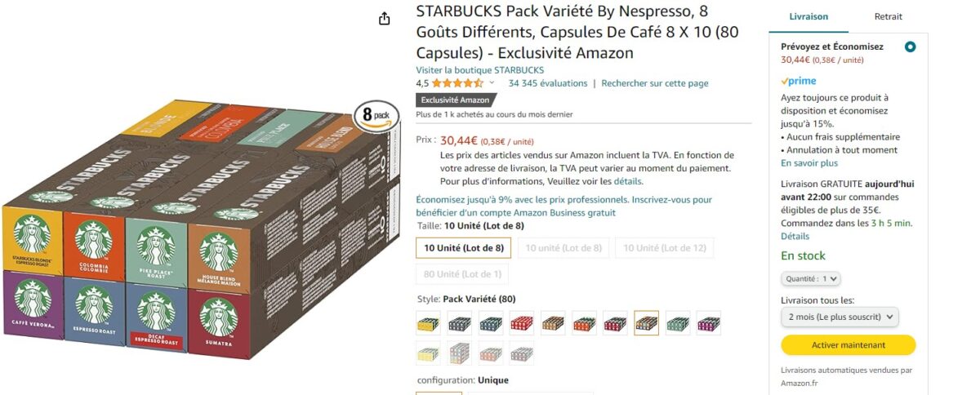The image size is (980, 395).
Task: Select the first style thumbnail in second row
Action: point(428,353)
